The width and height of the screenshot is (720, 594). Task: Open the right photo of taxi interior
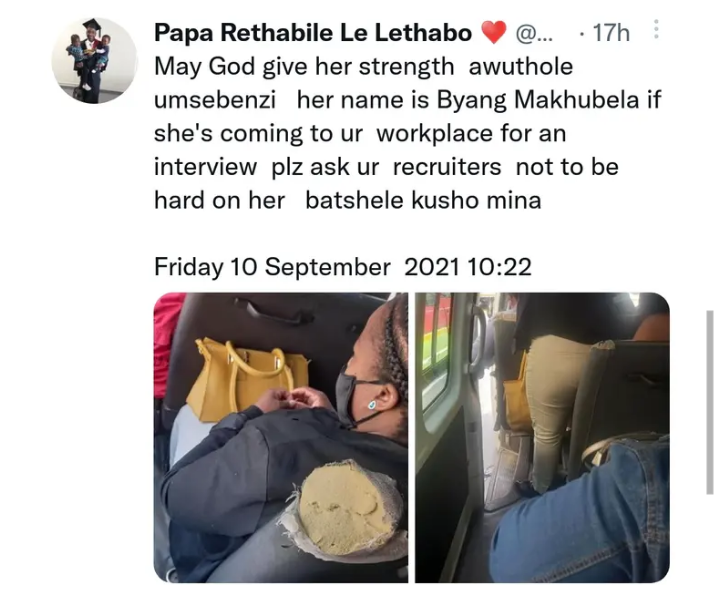coord(542,437)
